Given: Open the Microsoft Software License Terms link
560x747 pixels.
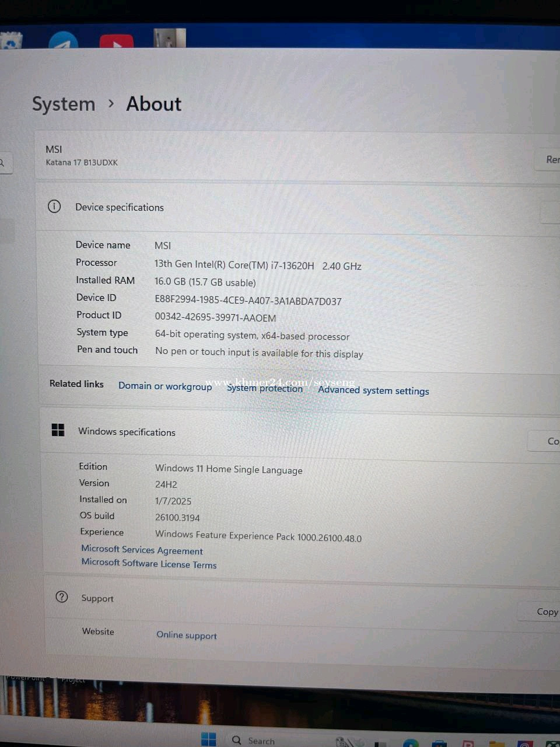Looking at the screenshot, I should 149,563.
